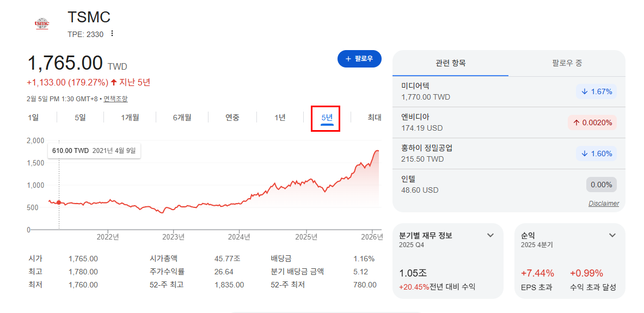Open the 관련 항목 tab
This screenshot has height=313, width=644.
[x=451, y=63]
